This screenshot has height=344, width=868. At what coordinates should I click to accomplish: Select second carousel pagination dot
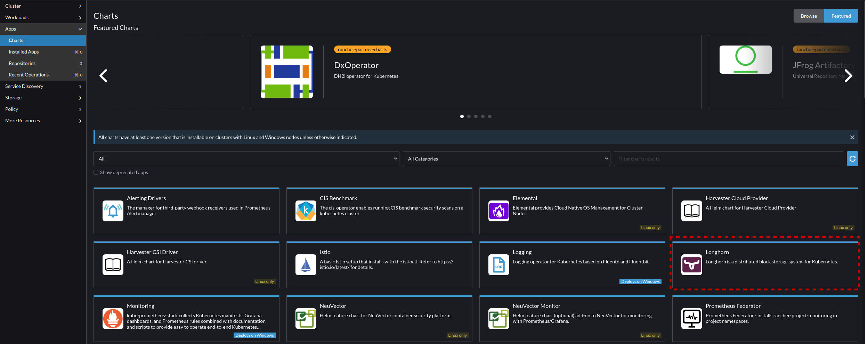point(469,116)
